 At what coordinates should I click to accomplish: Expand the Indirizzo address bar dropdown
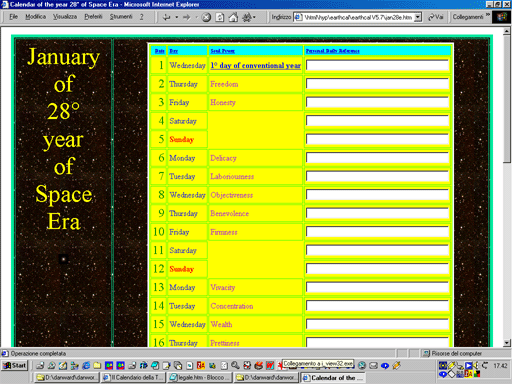coord(418,17)
